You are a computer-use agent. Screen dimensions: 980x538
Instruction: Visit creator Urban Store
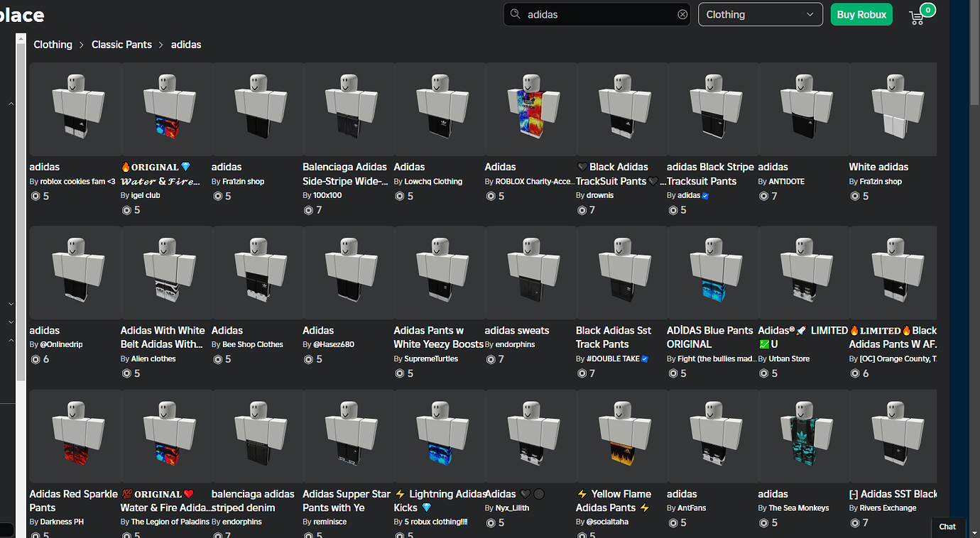coord(789,359)
